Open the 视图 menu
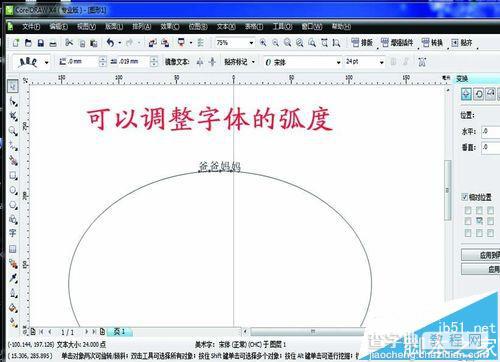The image size is (500, 362). click(x=86, y=26)
